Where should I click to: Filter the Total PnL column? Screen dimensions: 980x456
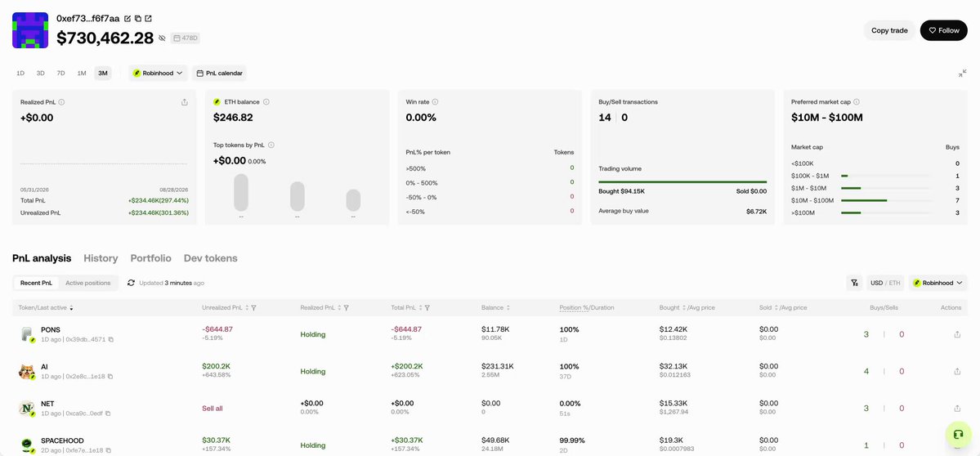pos(427,308)
